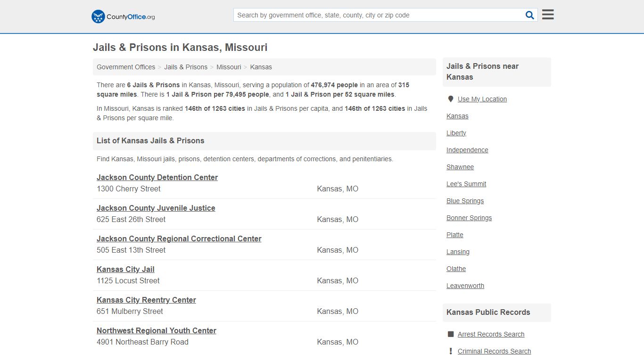Viewport: 644px width, 362px height.
Task: Click Kansas, MO beside Jackson County Detention Center
Action: (x=338, y=189)
